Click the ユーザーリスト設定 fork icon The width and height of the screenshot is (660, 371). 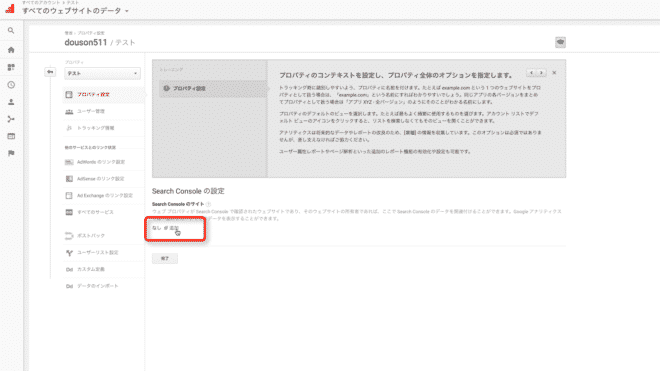69,253
